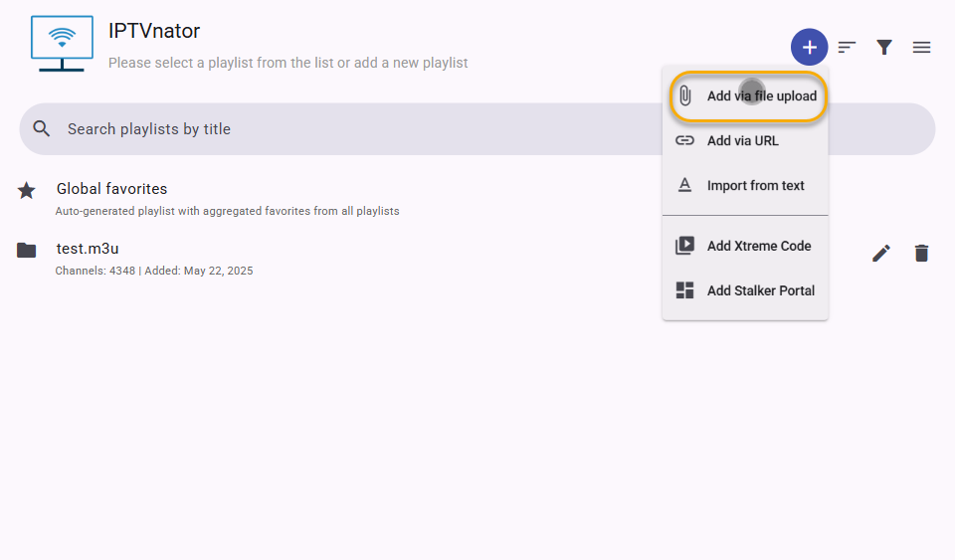Choose Add via file upload
Screen dimensions: 955x560
(748, 96)
